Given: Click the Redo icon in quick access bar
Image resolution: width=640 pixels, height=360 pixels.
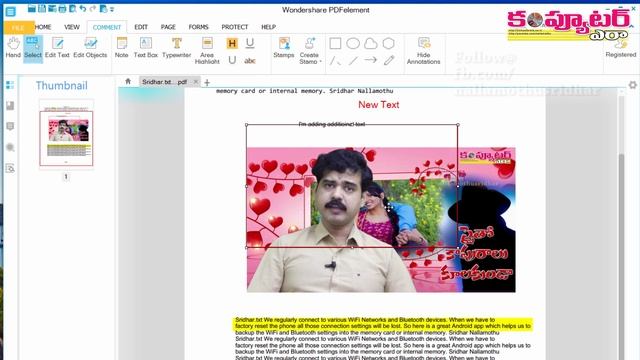Looking at the screenshot, I should click(93, 9).
